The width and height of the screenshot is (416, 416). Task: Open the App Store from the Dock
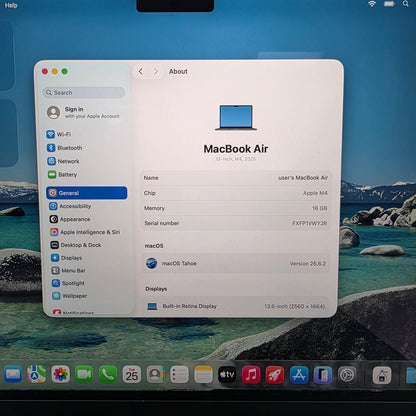[299, 374]
